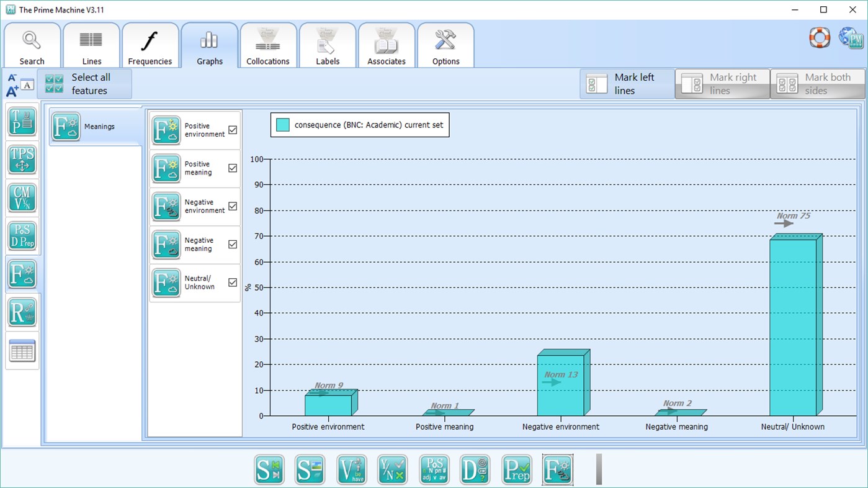Open the Collocations tab
This screenshot has height=488, width=868.
268,45
